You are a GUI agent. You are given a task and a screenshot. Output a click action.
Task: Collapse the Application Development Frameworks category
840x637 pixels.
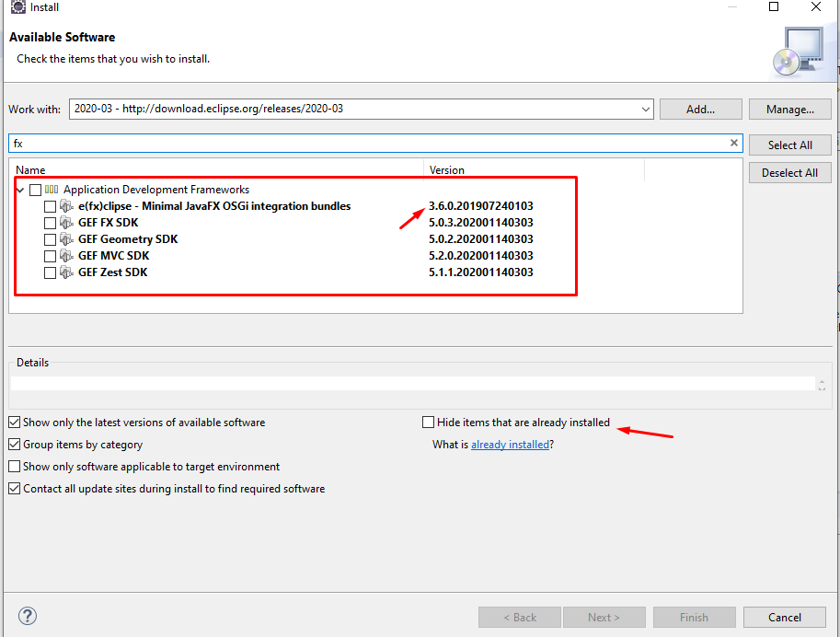[20, 190]
